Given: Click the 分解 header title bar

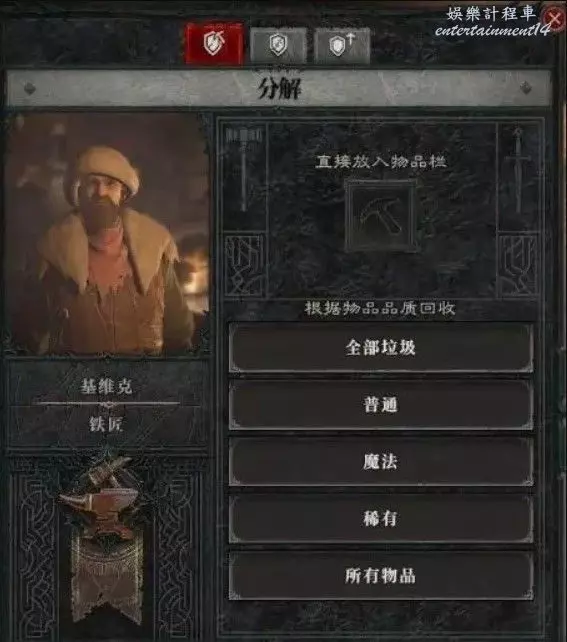Looking at the screenshot, I should [x=279, y=88].
